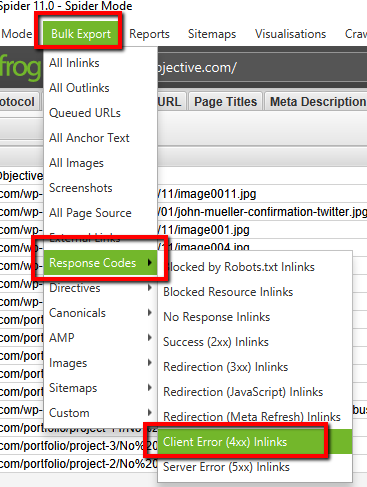
Task: Open the Sitemaps menu in menu bar
Action: (x=212, y=34)
